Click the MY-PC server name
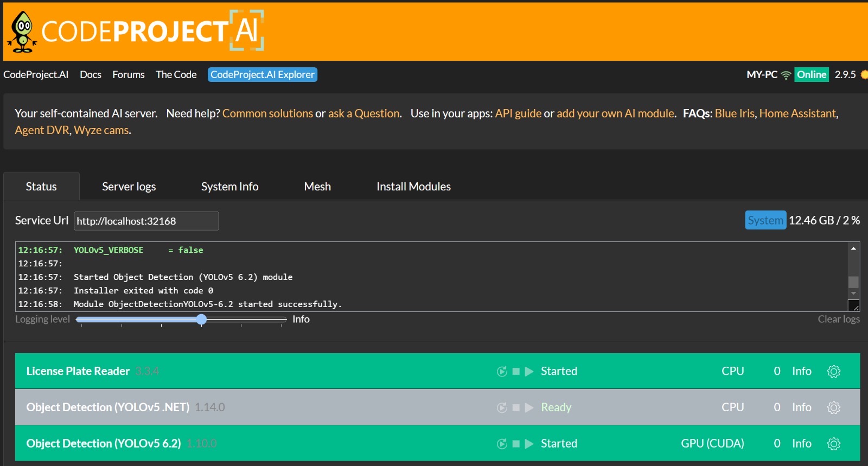Image resolution: width=868 pixels, height=466 pixels. (x=762, y=75)
